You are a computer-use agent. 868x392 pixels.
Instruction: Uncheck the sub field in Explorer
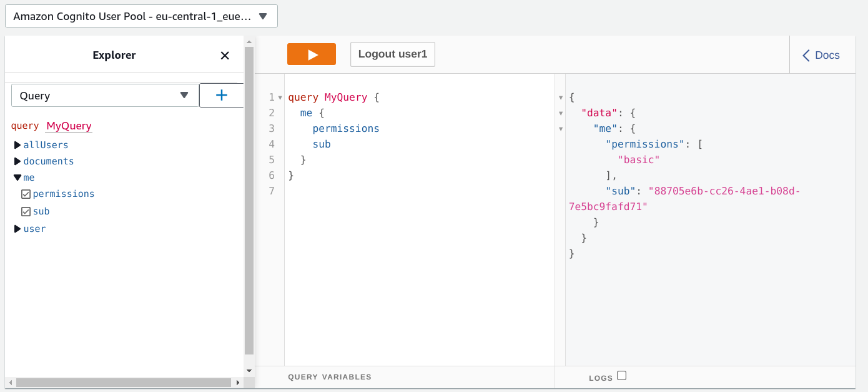pos(25,211)
